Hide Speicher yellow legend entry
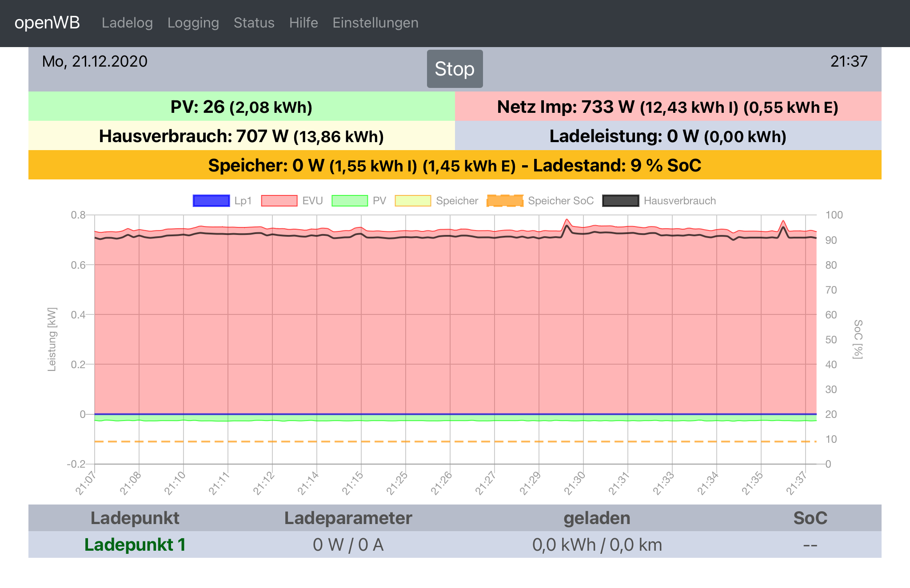This screenshot has height=588, width=910. point(413,201)
